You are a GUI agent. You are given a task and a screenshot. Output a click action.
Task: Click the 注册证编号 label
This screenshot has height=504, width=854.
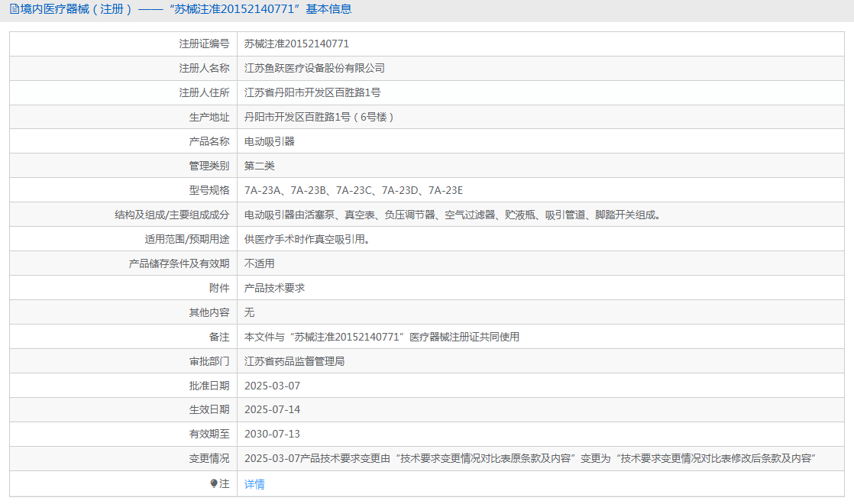(204, 44)
